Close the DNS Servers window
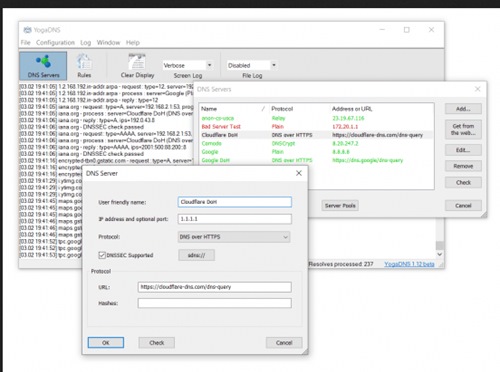The width and height of the screenshot is (500, 372). pos(478,89)
